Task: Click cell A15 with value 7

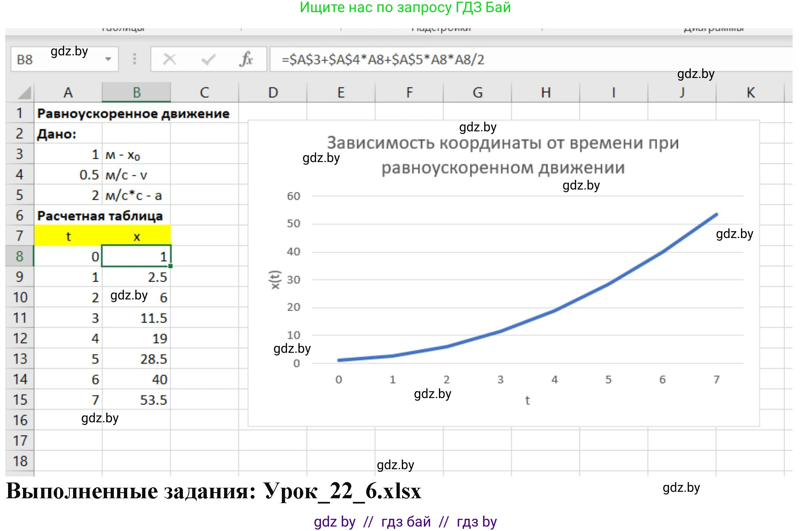Action: (68, 400)
